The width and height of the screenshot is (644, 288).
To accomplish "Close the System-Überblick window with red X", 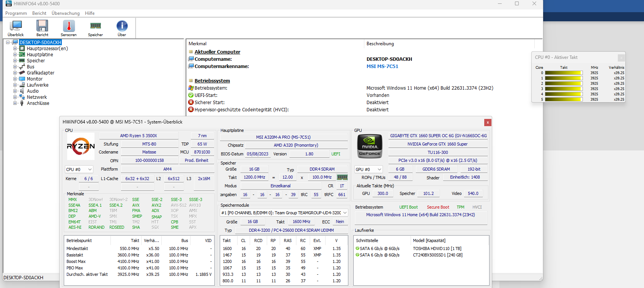I will click(x=488, y=122).
